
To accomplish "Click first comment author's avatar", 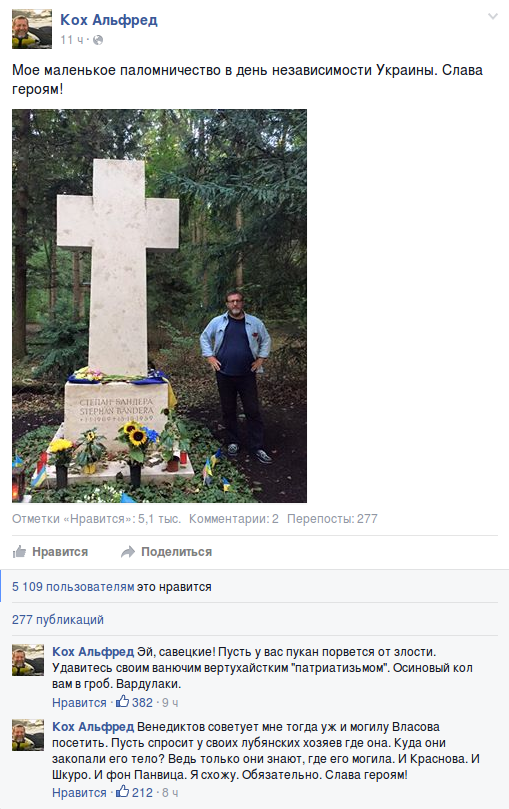I will tap(28, 660).
